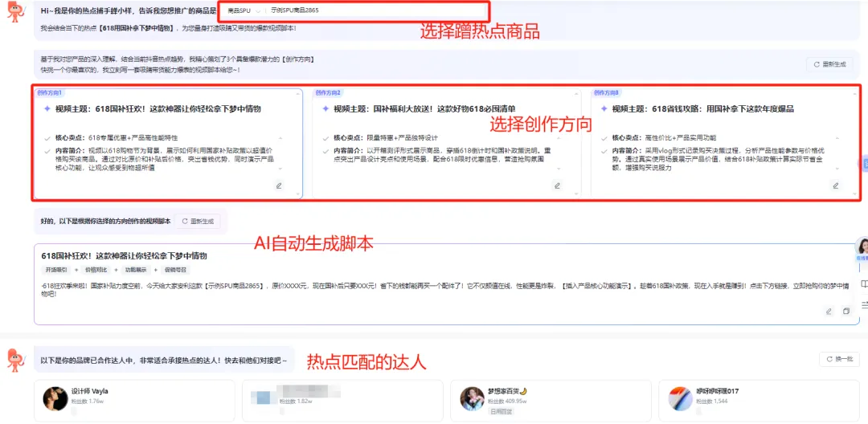Copy the generated script with copy icon

point(846,311)
